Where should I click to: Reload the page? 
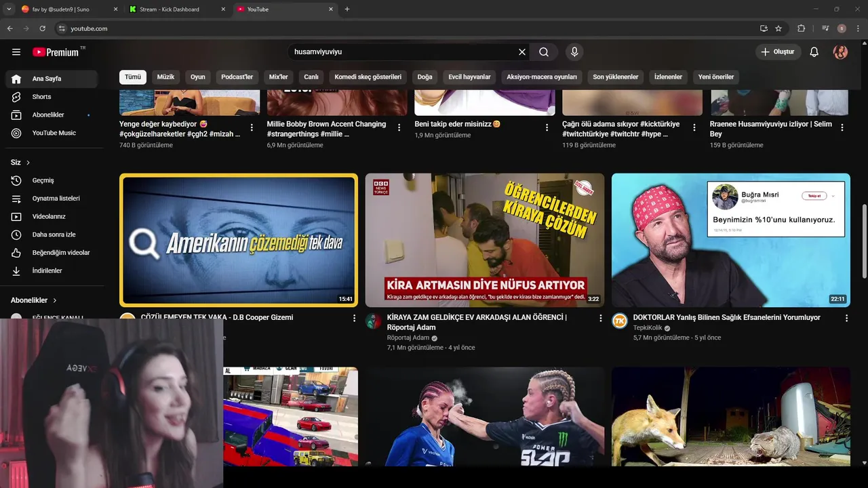42,28
